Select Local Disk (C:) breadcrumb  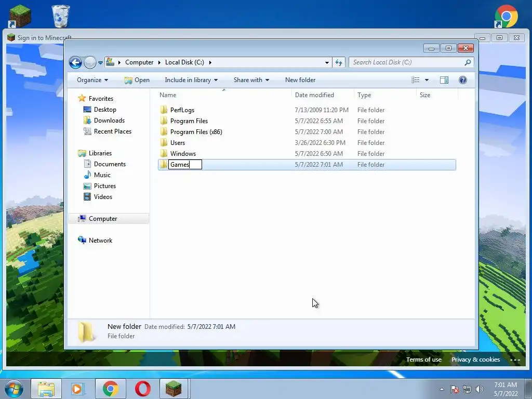coord(184,62)
